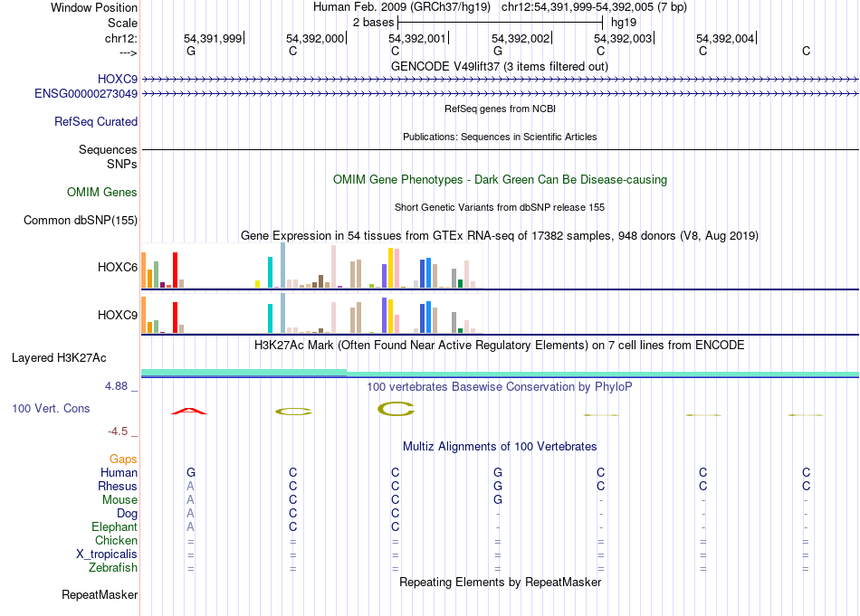860x616 pixels.
Task: Click the Layered H3K27Ac track label
Action: pos(59,358)
